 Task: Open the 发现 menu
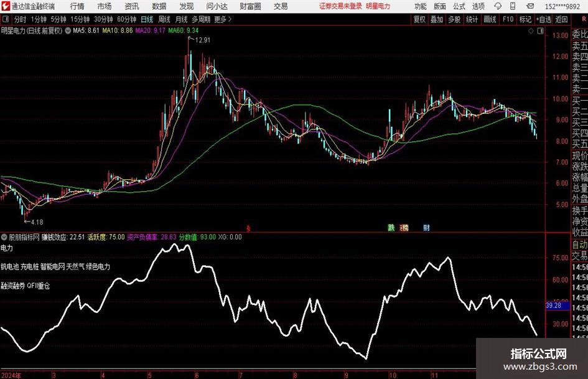pyautogui.click(x=187, y=6)
